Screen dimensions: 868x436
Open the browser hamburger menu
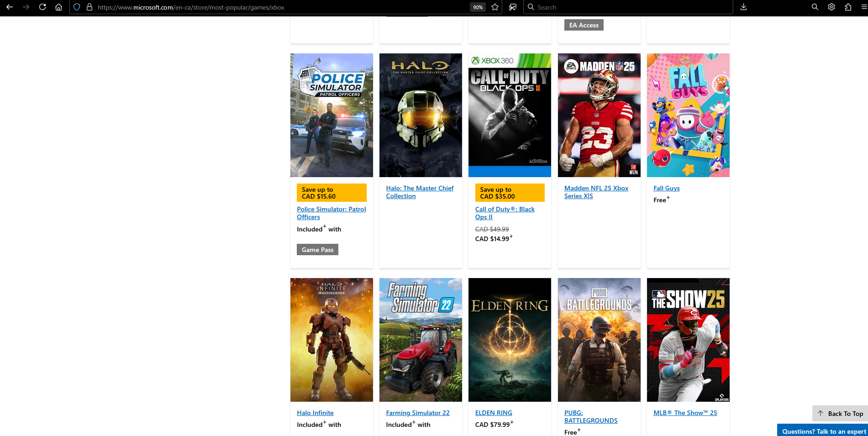point(863,7)
